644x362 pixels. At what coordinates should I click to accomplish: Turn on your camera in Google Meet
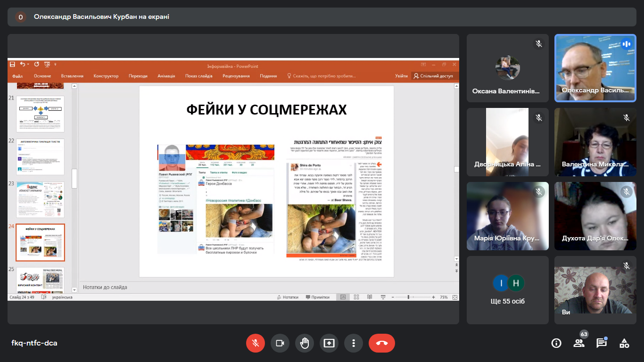280,343
